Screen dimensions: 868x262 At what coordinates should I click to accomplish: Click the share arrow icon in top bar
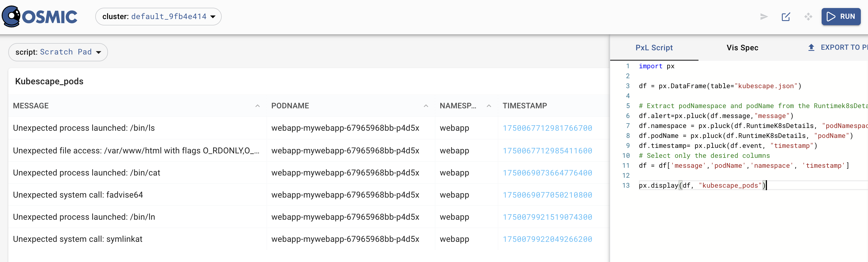click(764, 17)
